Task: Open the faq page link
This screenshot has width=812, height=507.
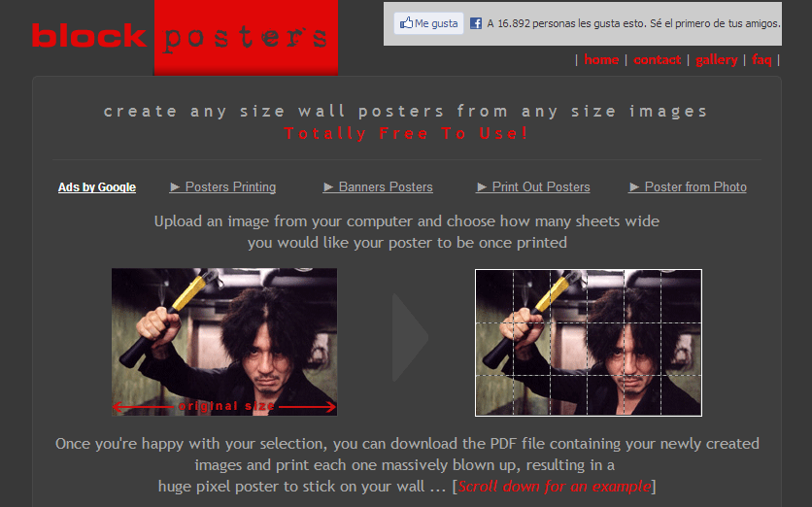Action: [761, 60]
